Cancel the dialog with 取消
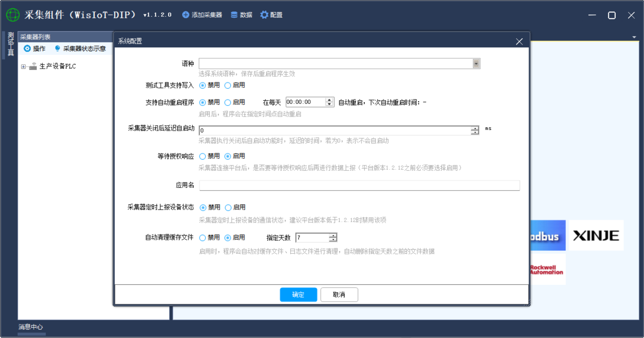Screen dimensions: 644x338 click(339, 294)
